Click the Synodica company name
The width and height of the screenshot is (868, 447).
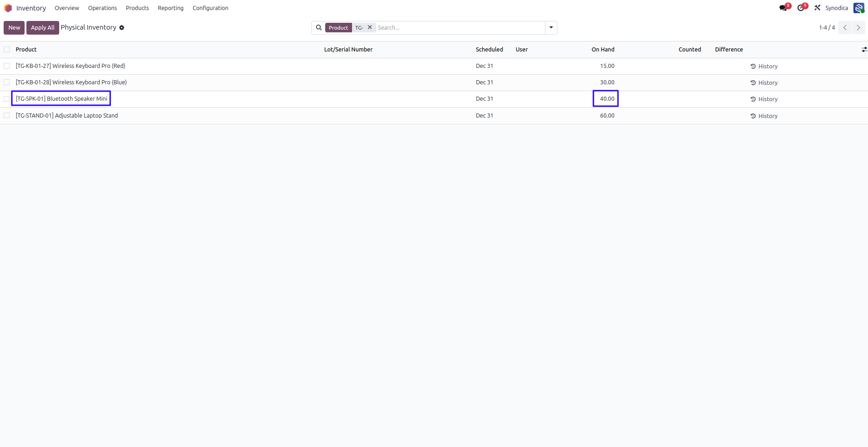point(837,8)
